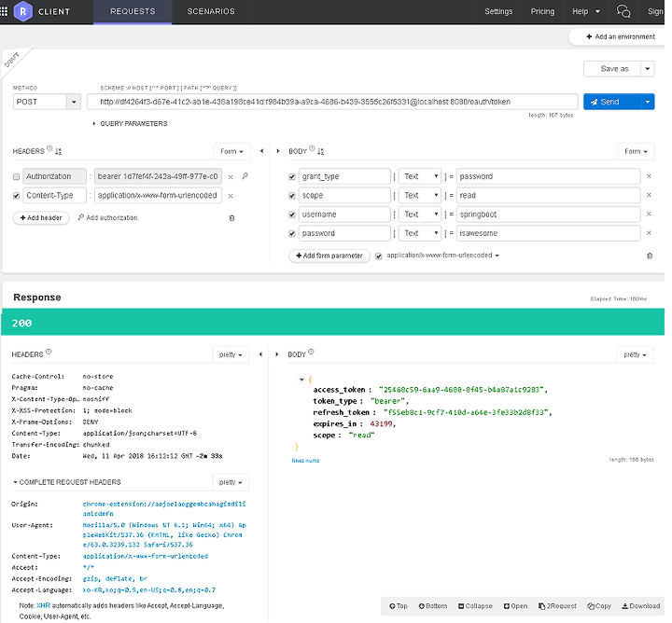Open headers Form view dropdown

click(x=231, y=151)
